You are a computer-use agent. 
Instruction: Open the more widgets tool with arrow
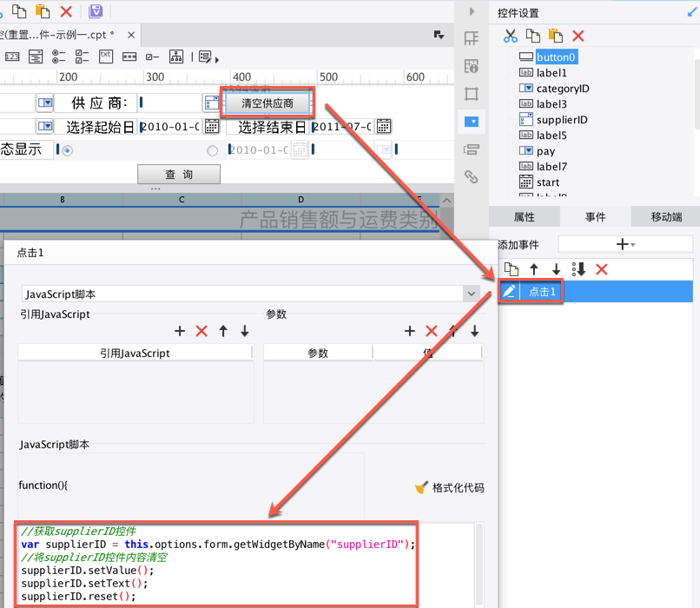tap(208, 57)
